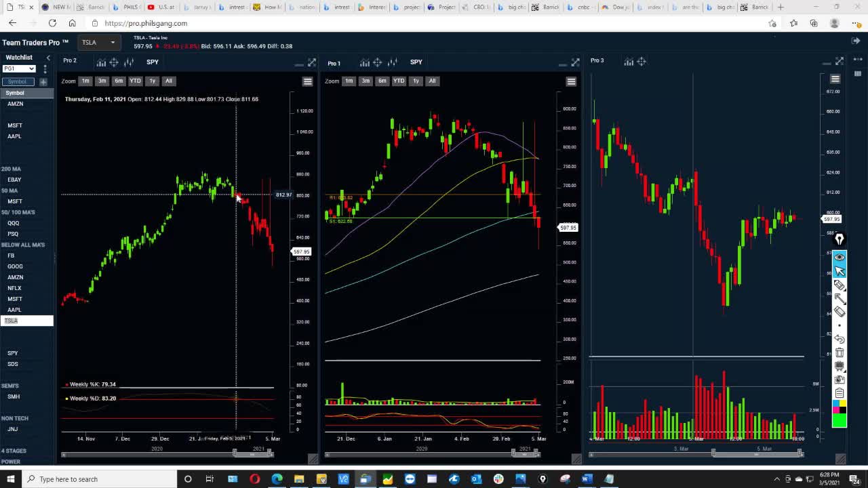Screen dimensions: 868x488
Task: Open indicators icon in Pro 2 panel
Action: (x=101, y=62)
